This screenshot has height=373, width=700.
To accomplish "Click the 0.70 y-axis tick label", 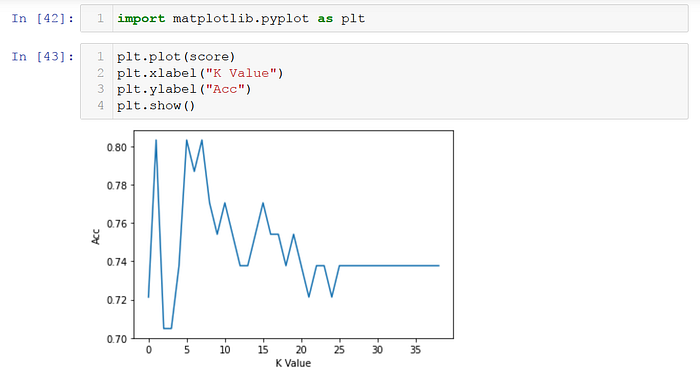I will tap(117, 339).
